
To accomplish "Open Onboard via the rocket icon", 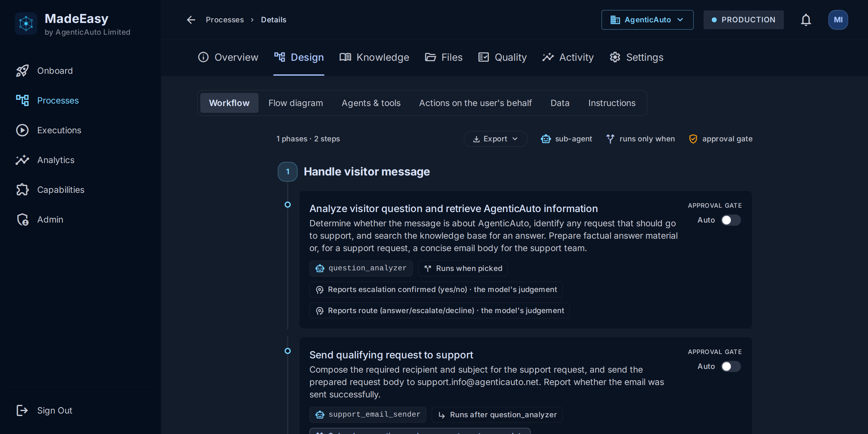I will pyautogui.click(x=22, y=71).
